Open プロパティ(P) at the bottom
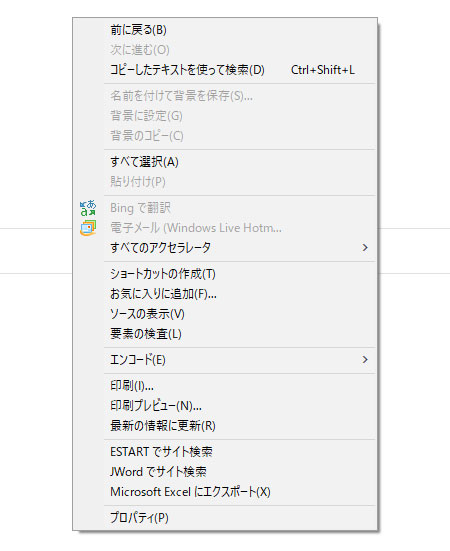Image resolution: width=450 pixels, height=551 pixels. [x=225, y=518]
